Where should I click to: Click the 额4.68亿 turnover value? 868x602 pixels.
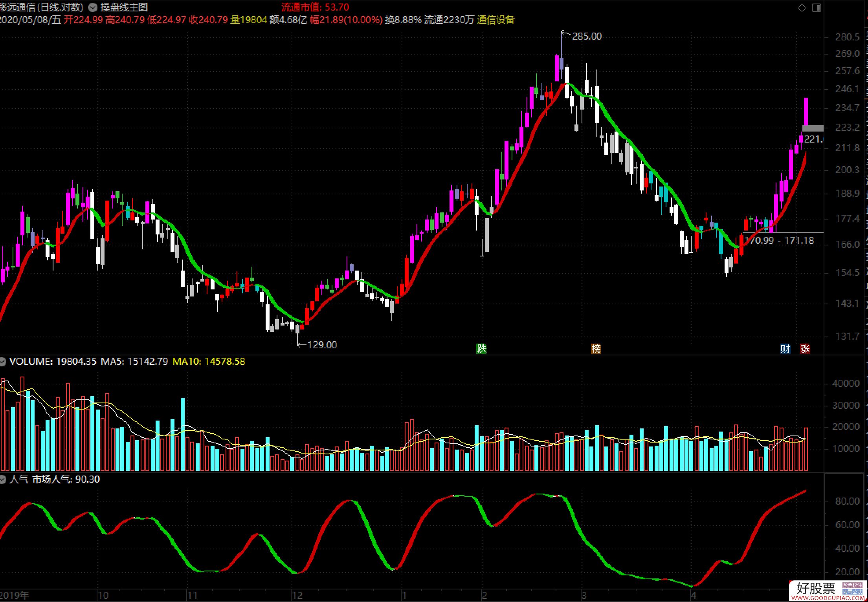[288, 20]
